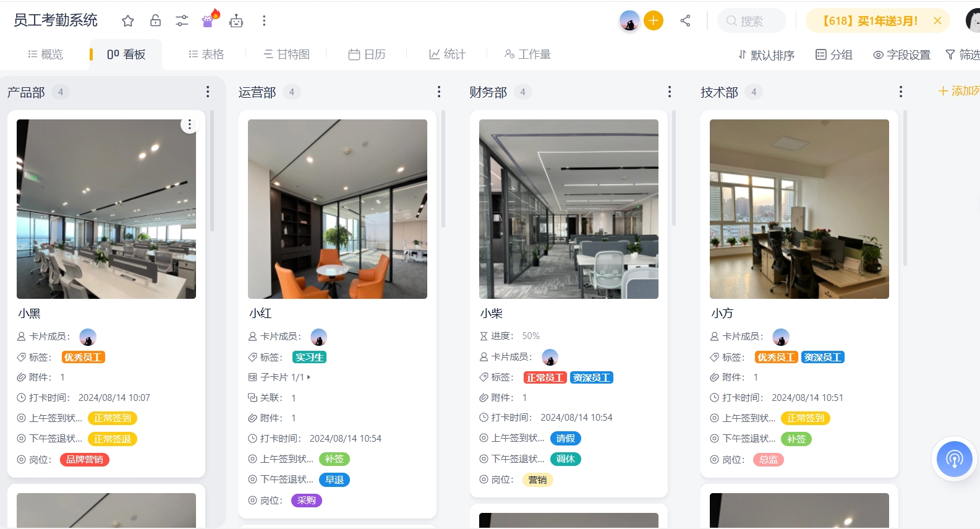Click the 618 买1年送3月 promotion link
This screenshot has height=529, width=980.
(869, 21)
